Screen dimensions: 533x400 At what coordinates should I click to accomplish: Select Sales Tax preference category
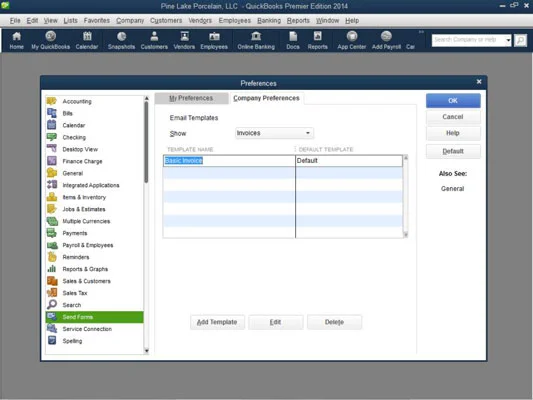coord(94,293)
